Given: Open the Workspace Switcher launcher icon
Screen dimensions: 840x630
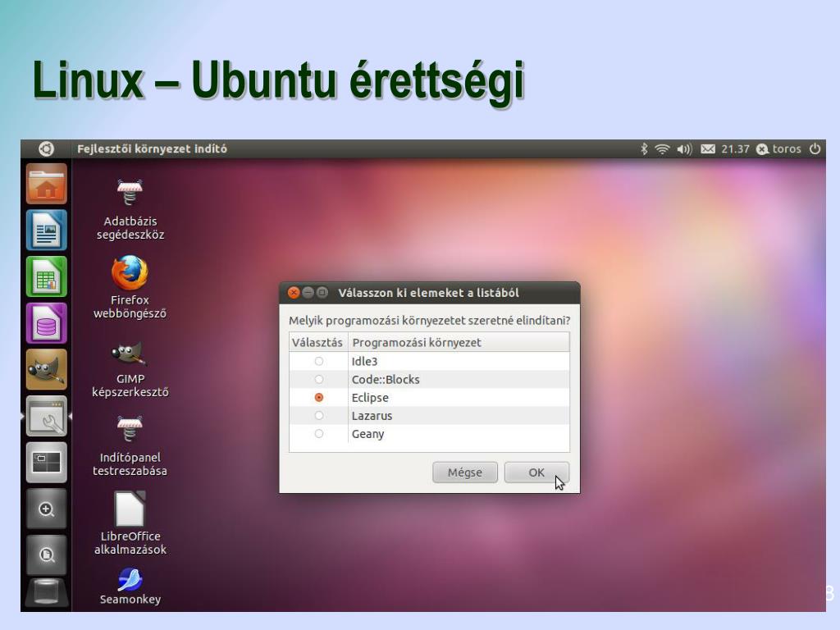Looking at the screenshot, I should tap(47, 463).
